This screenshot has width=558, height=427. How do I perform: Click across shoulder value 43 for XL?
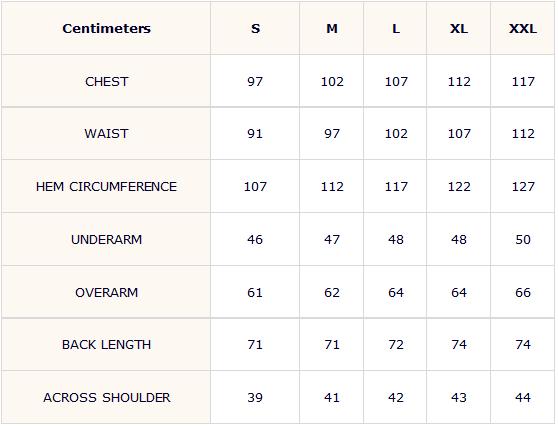pos(459,397)
